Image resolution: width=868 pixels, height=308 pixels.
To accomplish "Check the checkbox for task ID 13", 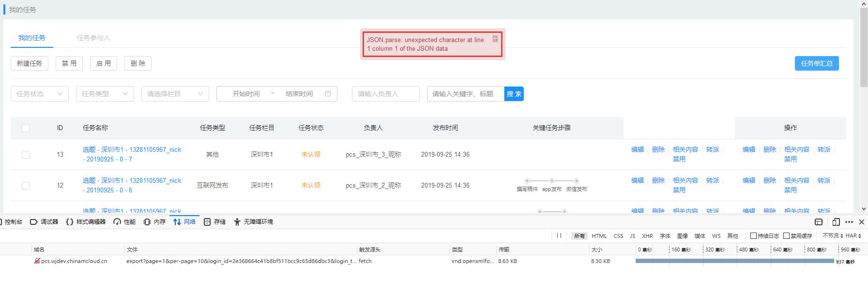I will tap(26, 155).
